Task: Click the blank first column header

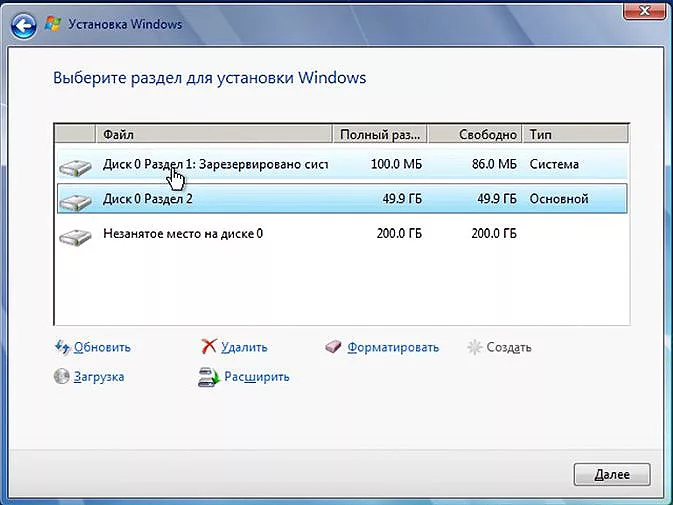Action: pos(75,134)
